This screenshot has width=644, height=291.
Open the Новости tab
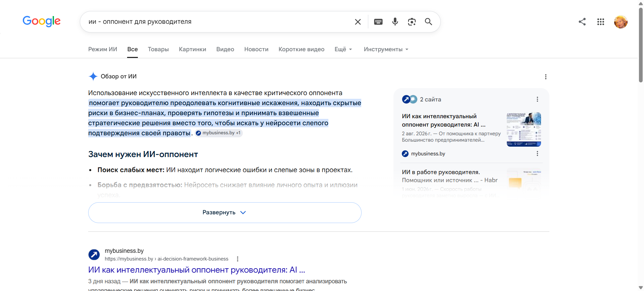coord(256,49)
